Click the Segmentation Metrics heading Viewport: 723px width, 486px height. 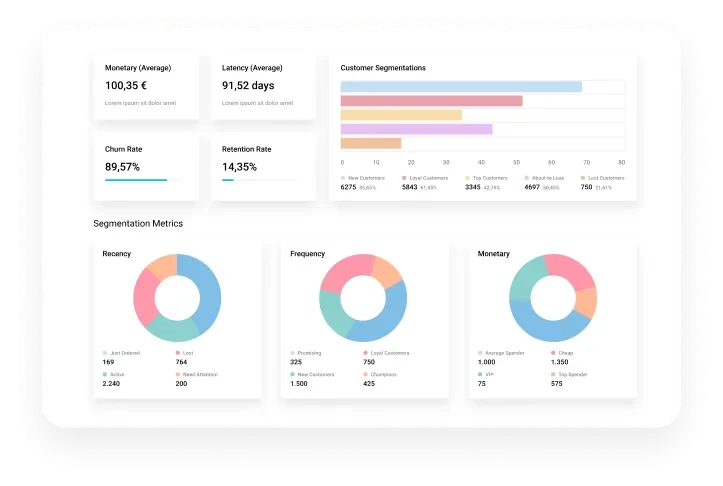138,223
